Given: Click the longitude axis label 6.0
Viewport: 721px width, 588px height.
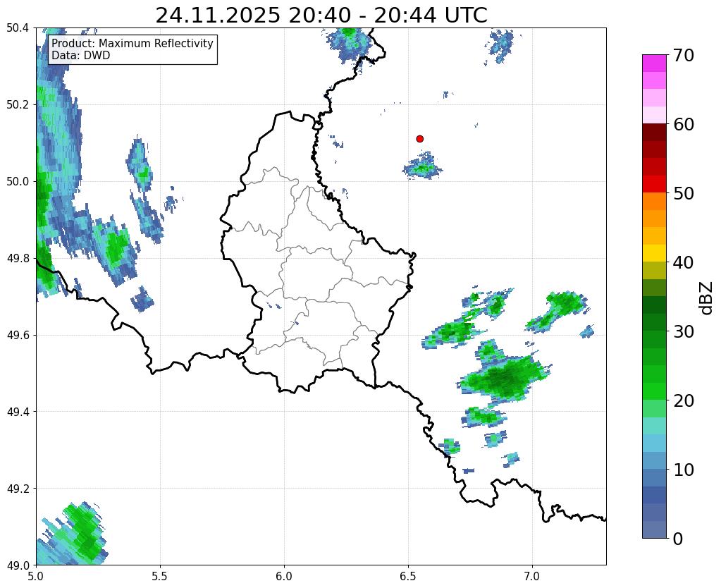Looking at the screenshot, I should [284, 576].
